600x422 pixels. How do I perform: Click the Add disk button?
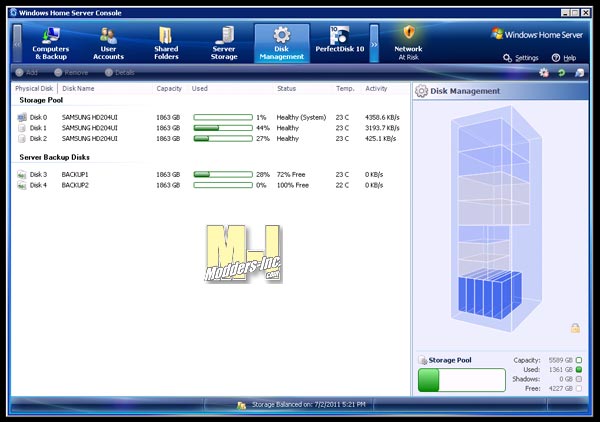click(26, 72)
